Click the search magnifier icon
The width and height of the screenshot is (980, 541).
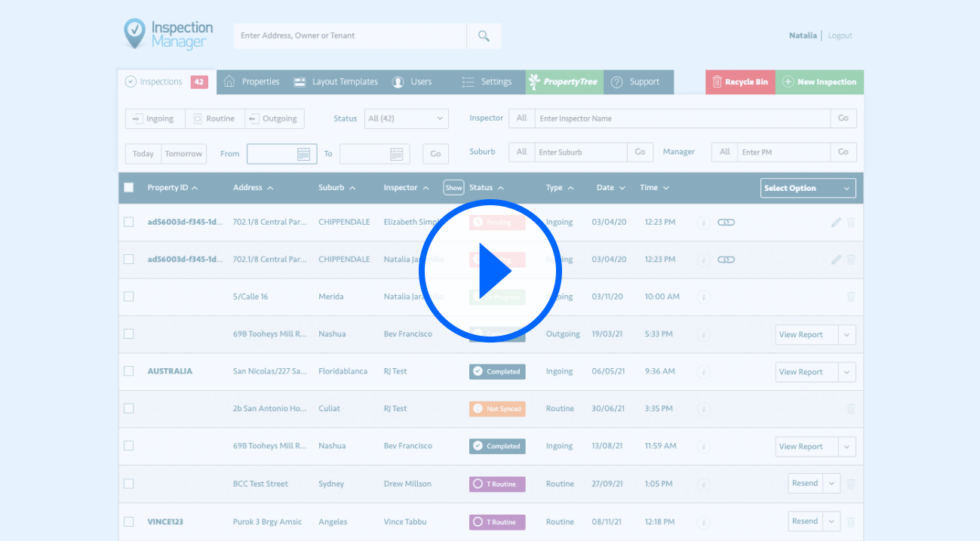pyautogui.click(x=484, y=36)
